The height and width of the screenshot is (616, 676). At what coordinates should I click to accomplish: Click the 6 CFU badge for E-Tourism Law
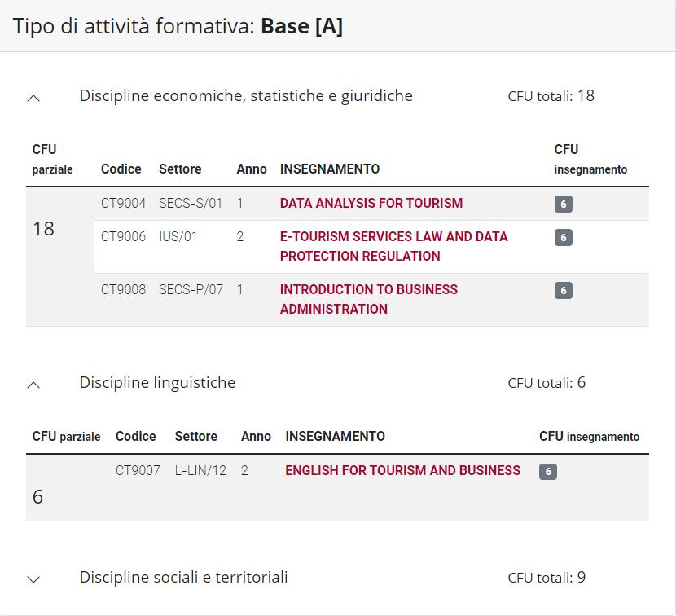(563, 237)
